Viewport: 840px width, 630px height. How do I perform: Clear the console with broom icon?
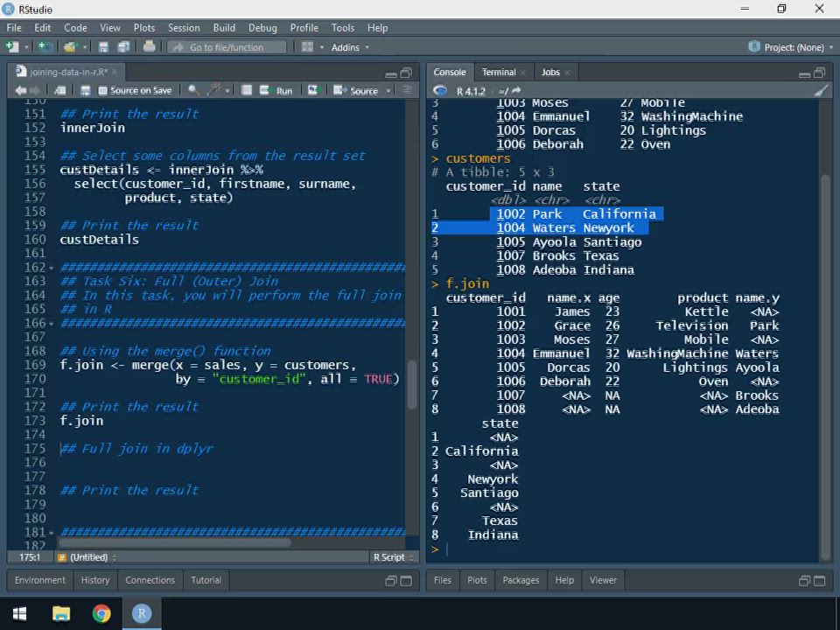820,90
